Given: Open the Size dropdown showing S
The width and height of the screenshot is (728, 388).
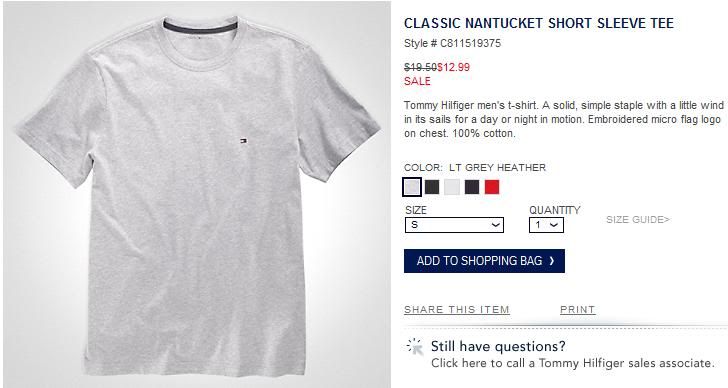Looking at the screenshot, I should (x=454, y=225).
